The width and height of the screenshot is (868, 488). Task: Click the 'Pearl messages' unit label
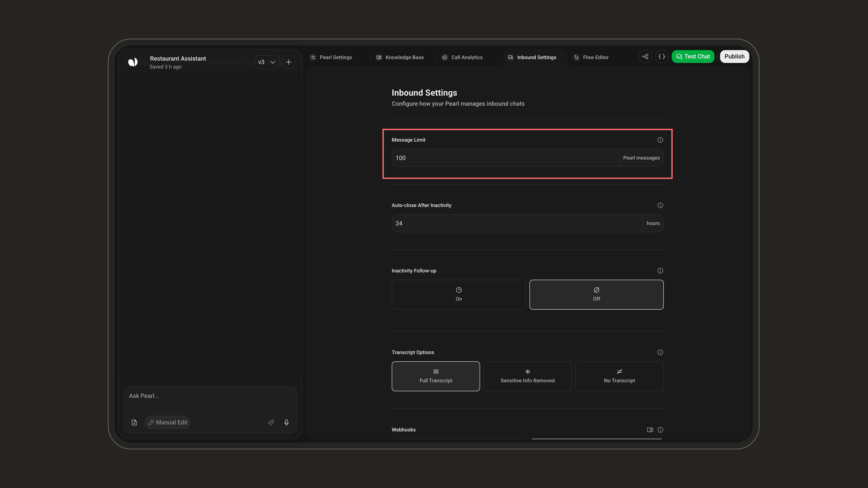[x=641, y=158]
